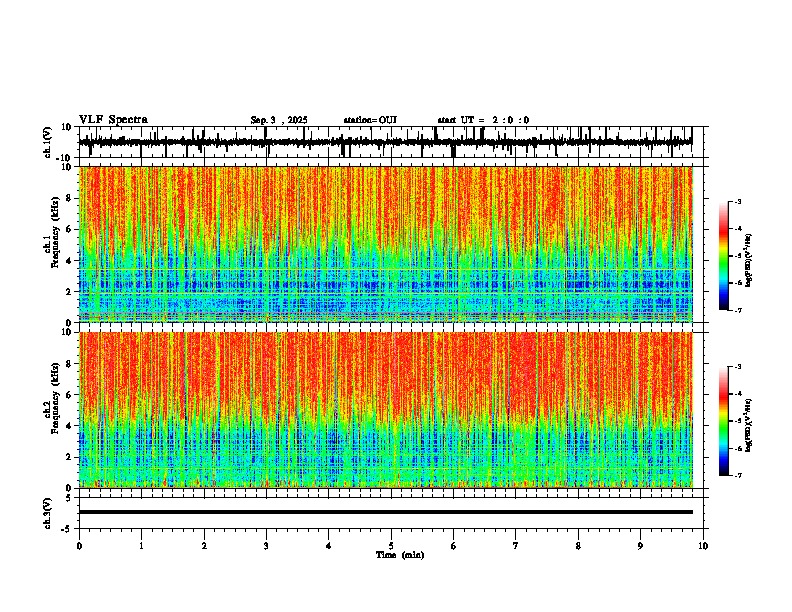Click the ch.1 color scale bar
Viewport: 792px width, 612px height.
[723, 256]
